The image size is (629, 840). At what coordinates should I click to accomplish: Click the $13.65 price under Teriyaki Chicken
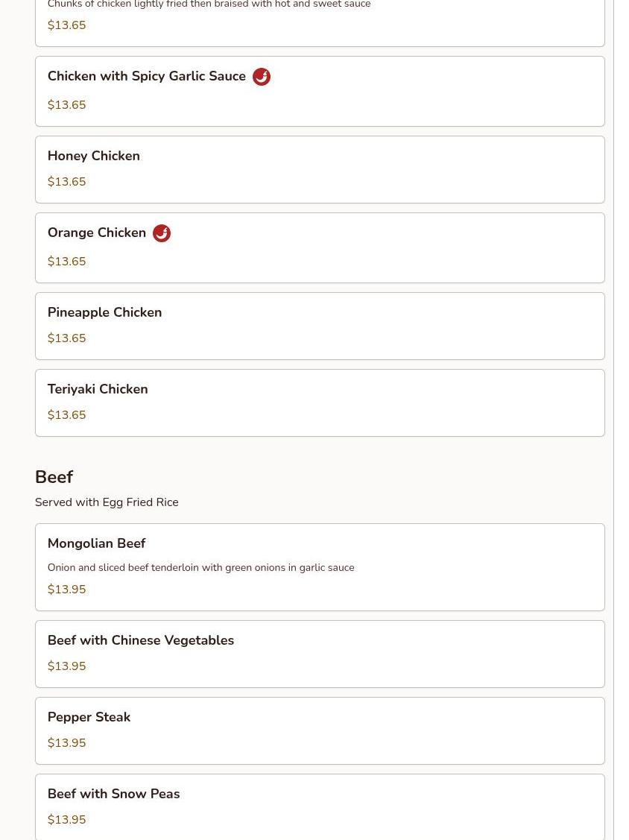click(67, 414)
